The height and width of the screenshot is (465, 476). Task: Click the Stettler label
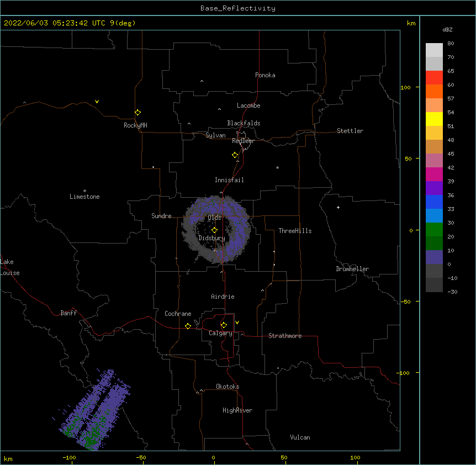click(x=350, y=131)
